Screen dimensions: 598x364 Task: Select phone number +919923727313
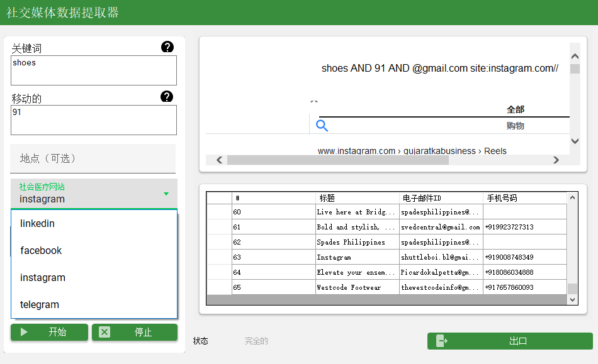pos(525,227)
